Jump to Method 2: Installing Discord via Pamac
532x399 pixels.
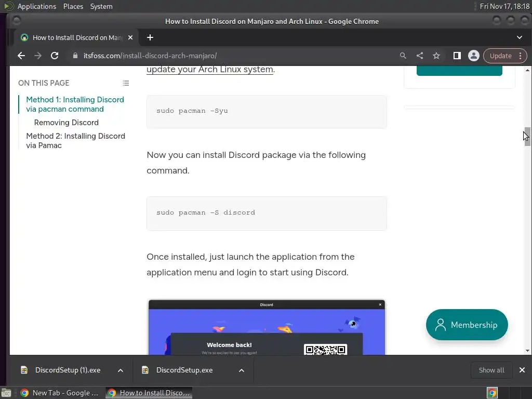[76, 140]
